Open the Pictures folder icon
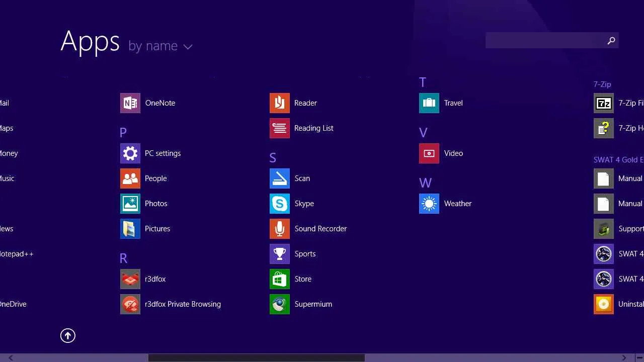Image resolution: width=644 pixels, height=362 pixels. (130, 229)
